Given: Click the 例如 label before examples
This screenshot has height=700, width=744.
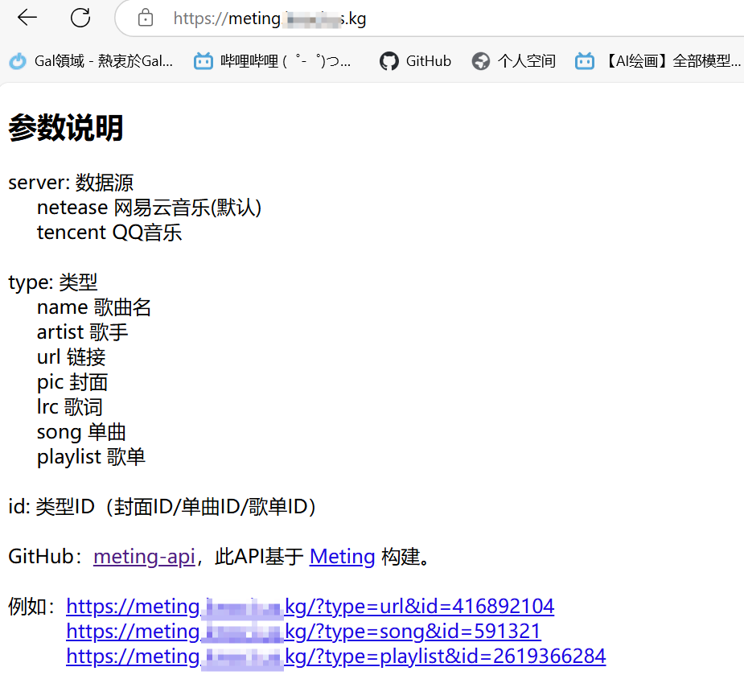Looking at the screenshot, I should pyautogui.click(x=32, y=607).
